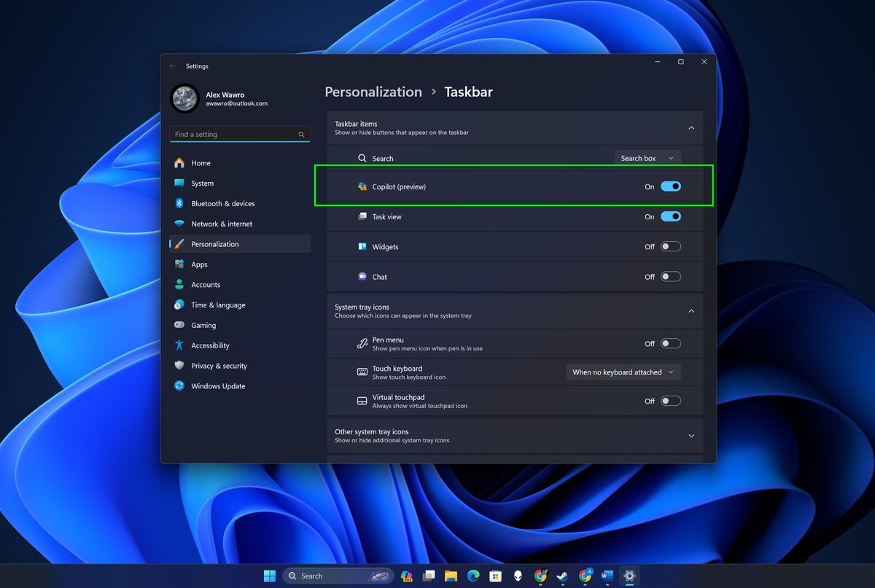Open the Accounts settings page
Image resolution: width=875 pixels, height=588 pixels.
(x=207, y=284)
